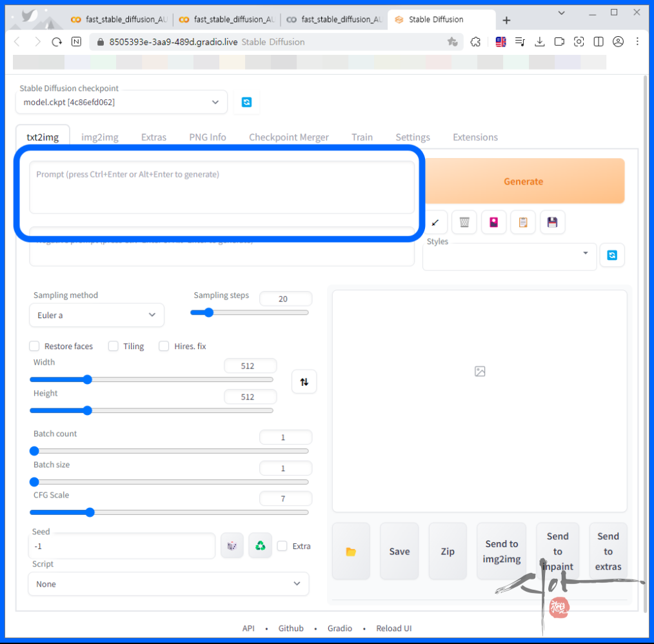Click the Seed input field

[x=121, y=546]
